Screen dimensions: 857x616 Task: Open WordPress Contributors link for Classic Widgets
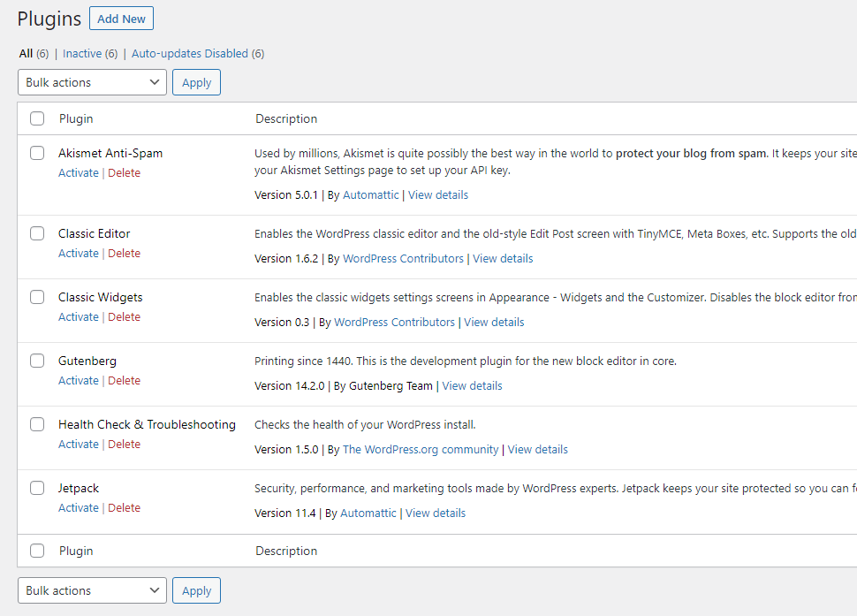click(394, 322)
